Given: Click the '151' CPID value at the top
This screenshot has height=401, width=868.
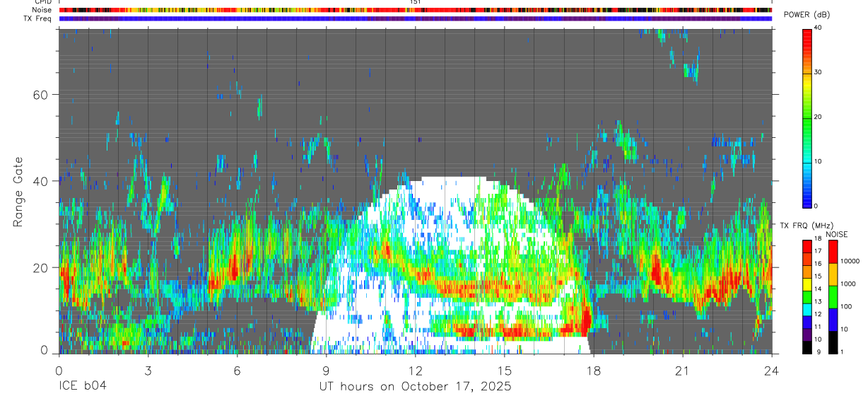Looking at the screenshot, I should [415, 2].
